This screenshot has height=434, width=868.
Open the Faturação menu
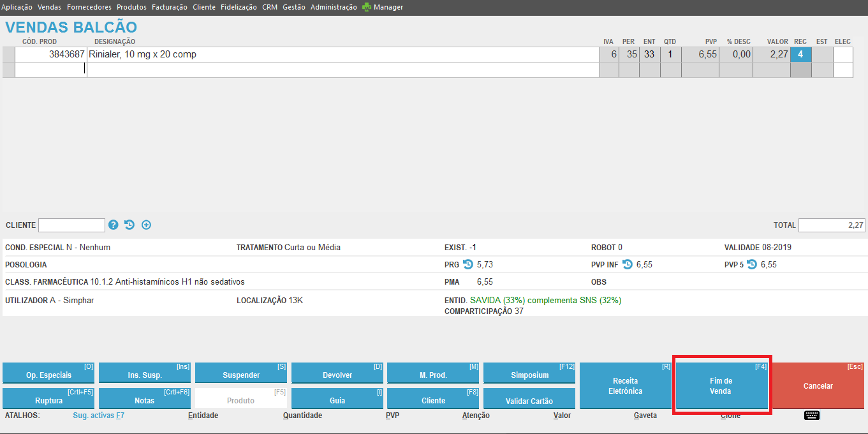[x=170, y=8]
